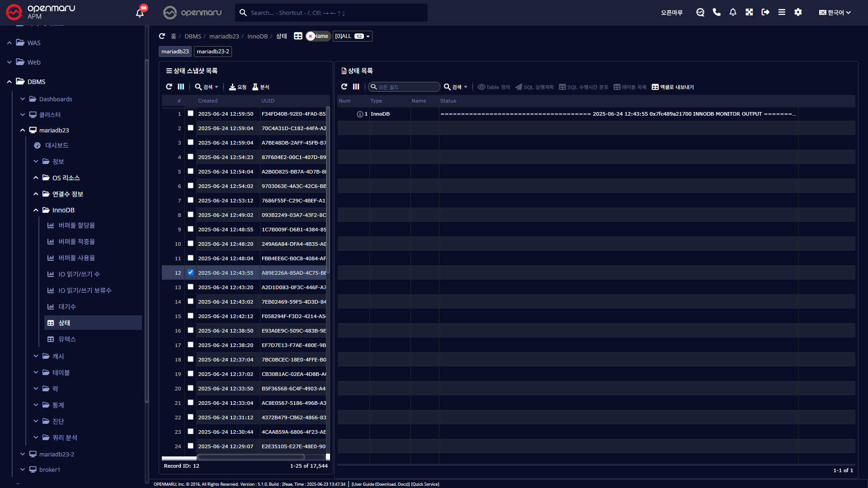Image resolution: width=868 pixels, height=488 pixels.
Task: Click the chat support icon in header
Action: (700, 12)
